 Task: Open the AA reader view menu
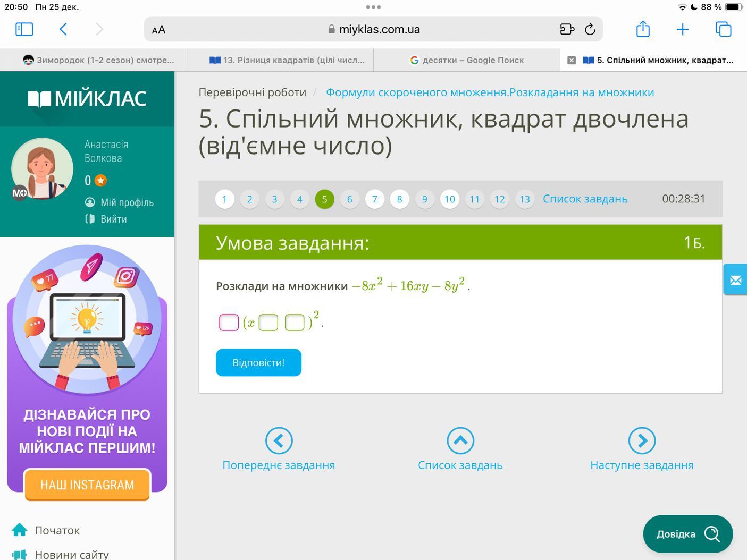(x=158, y=30)
